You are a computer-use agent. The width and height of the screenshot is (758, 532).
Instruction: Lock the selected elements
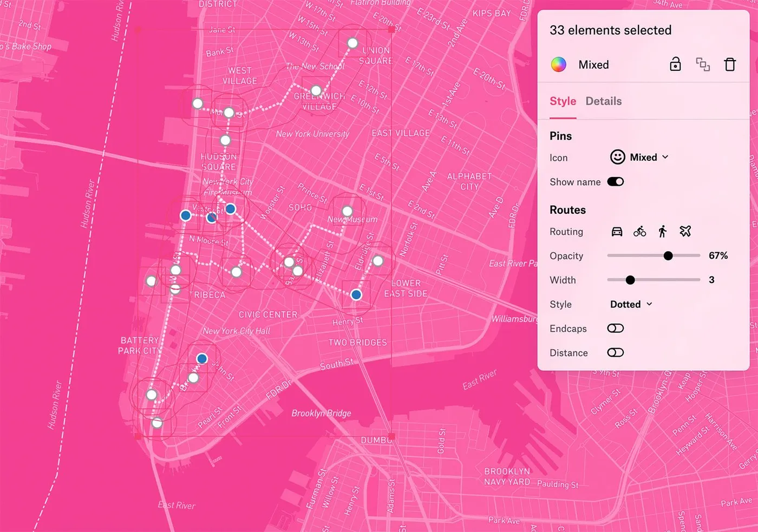click(x=675, y=64)
